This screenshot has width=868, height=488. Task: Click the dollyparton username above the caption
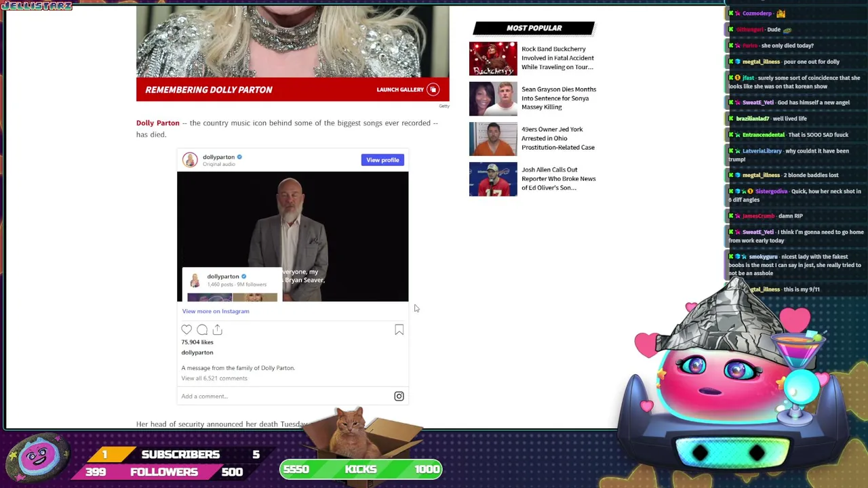click(197, 352)
